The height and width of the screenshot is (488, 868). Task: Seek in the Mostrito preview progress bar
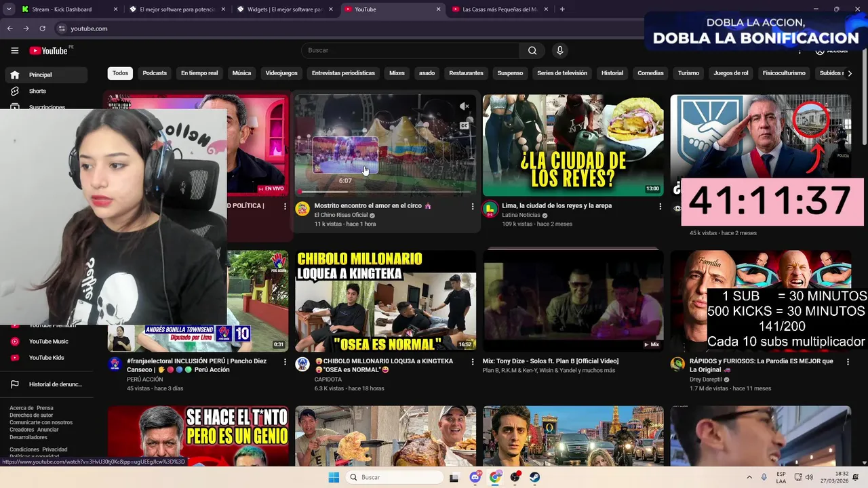385,192
